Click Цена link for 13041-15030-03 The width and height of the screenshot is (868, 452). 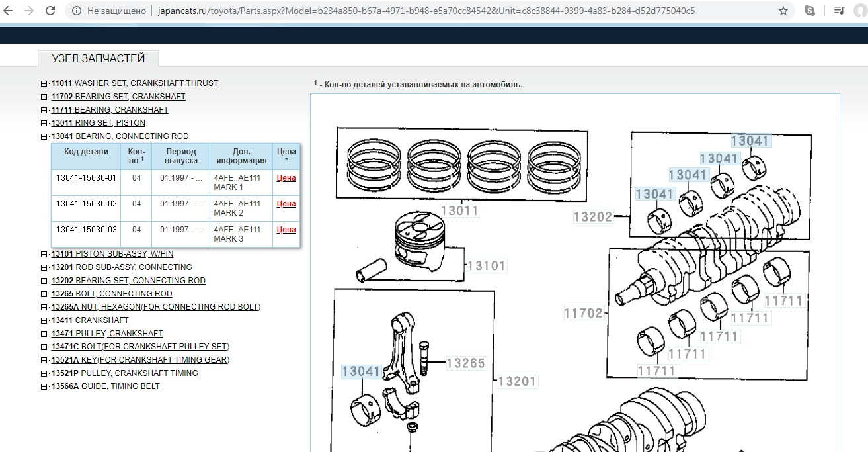(286, 230)
